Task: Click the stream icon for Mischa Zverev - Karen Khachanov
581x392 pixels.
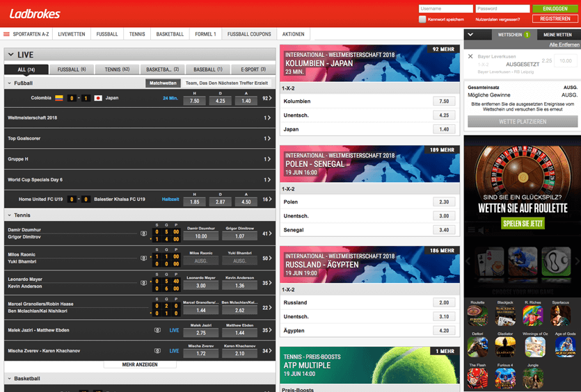Action: pos(157,350)
